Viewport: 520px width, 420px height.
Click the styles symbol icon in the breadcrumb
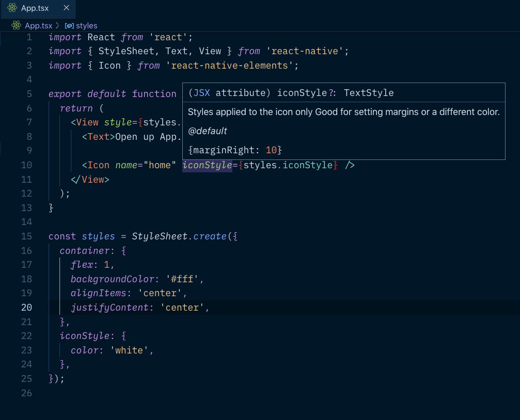69,25
